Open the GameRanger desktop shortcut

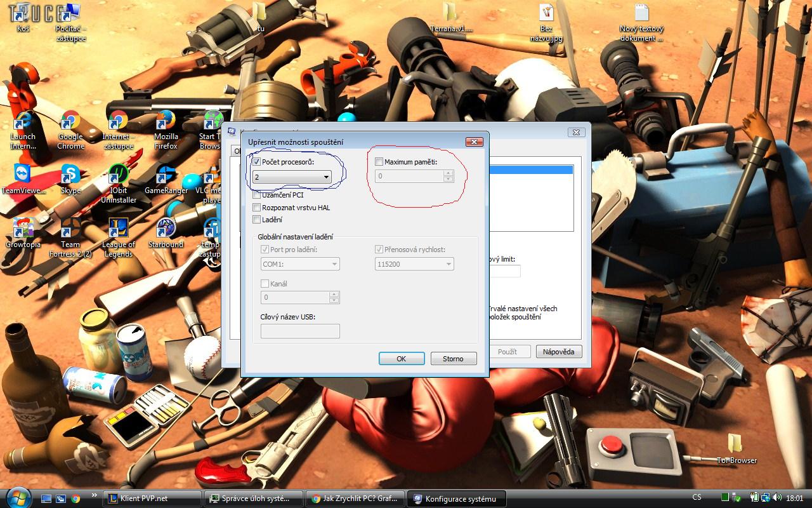click(x=166, y=179)
